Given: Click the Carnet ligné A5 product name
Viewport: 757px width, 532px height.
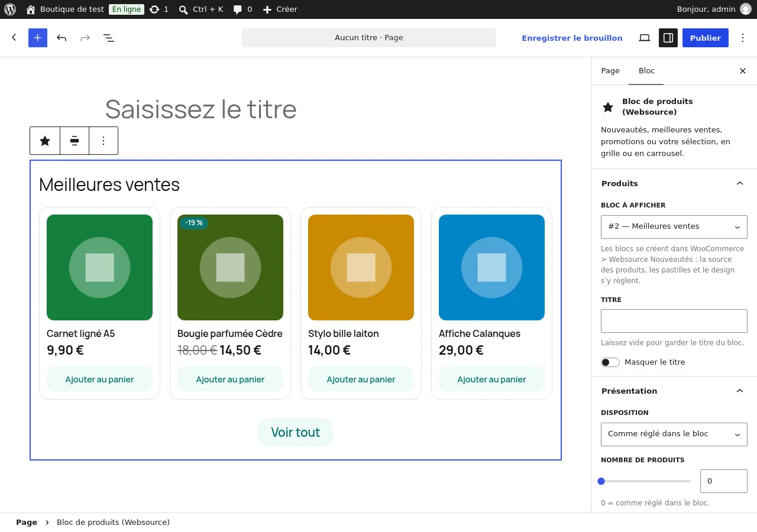Looking at the screenshot, I should [x=81, y=333].
